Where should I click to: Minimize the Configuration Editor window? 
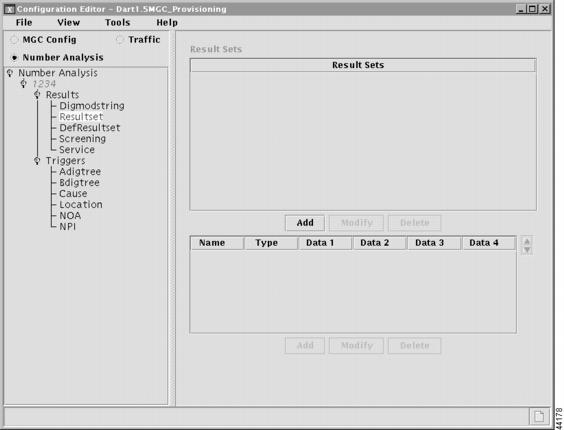coord(520,9)
